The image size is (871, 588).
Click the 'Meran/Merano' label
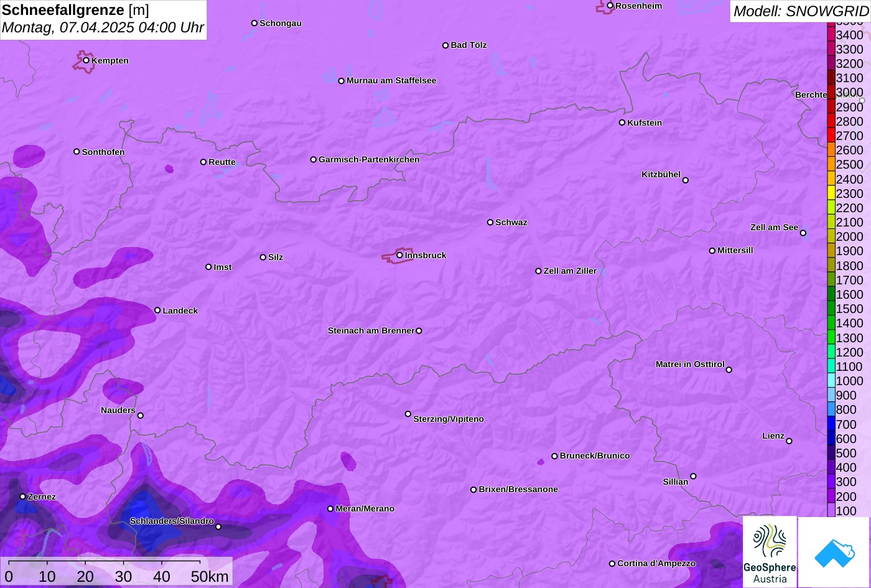365,509
